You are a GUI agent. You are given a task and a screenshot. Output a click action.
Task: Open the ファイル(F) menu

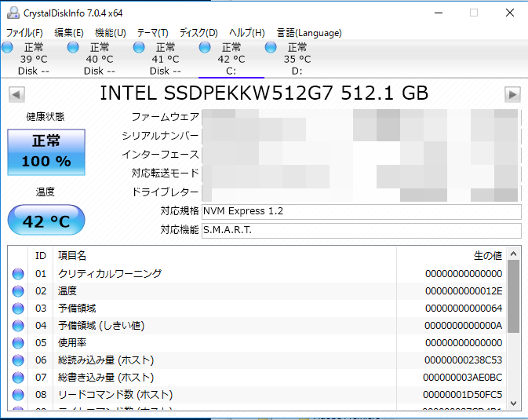pos(24,33)
